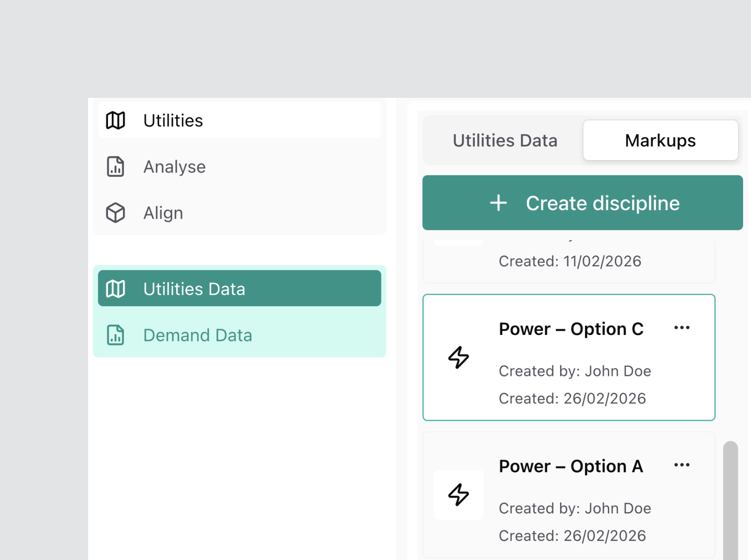The image size is (751, 560).
Task: Click the cube icon beside Align
Action: click(x=115, y=213)
